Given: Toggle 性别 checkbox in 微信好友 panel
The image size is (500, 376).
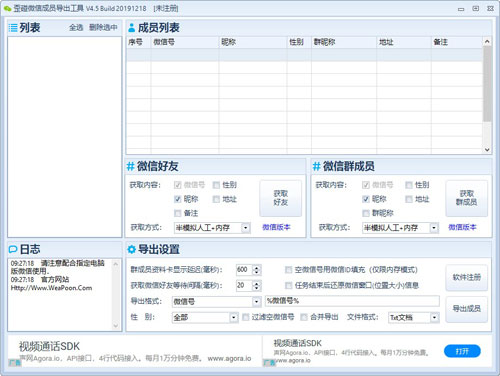Looking at the screenshot, I should tap(216, 185).
